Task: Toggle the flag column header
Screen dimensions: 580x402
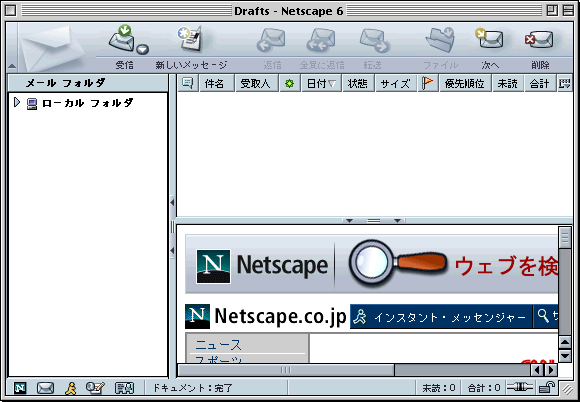Action: [x=428, y=83]
